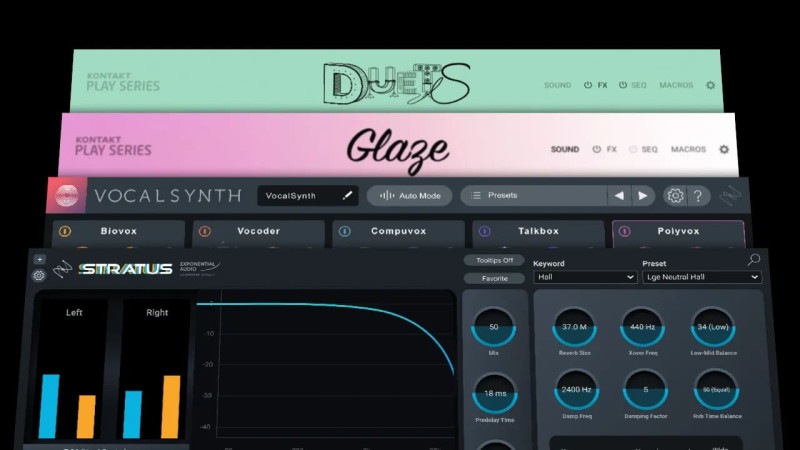Screen dimensions: 800x450
Task: Open SOUND tab in Duets
Action: (557, 85)
